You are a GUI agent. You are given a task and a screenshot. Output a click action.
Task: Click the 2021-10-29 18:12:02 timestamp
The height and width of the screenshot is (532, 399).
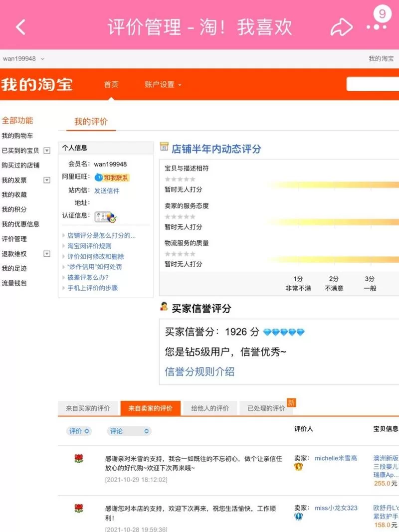pyautogui.click(x=136, y=480)
